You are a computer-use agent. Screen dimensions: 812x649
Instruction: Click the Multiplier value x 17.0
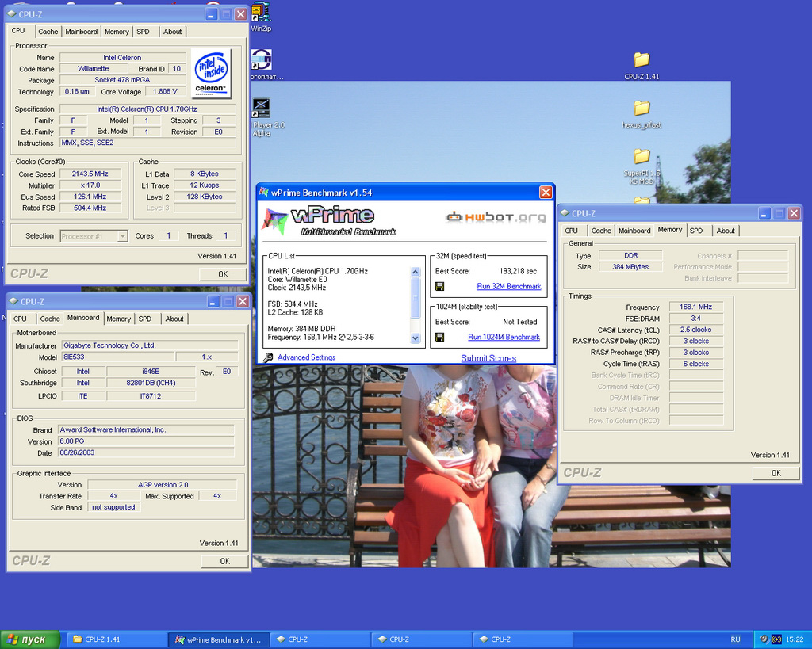point(90,185)
